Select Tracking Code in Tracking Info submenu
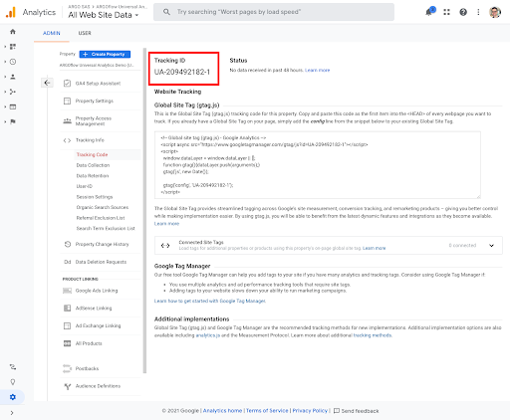Viewport: 510px width, 420px height. coord(92,154)
